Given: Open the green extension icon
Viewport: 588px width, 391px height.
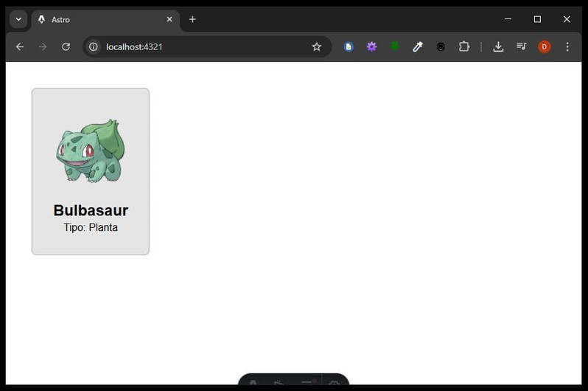Looking at the screenshot, I should (x=394, y=46).
